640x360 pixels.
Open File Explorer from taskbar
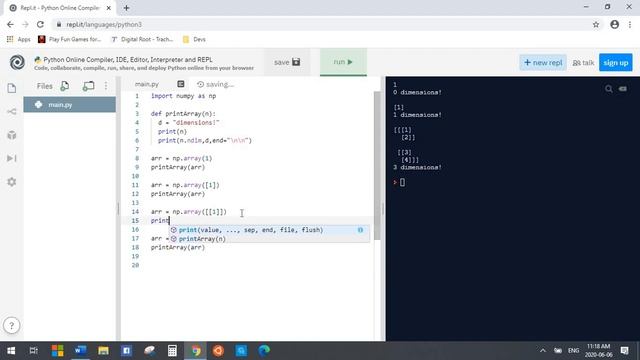click(x=103, y=351)
